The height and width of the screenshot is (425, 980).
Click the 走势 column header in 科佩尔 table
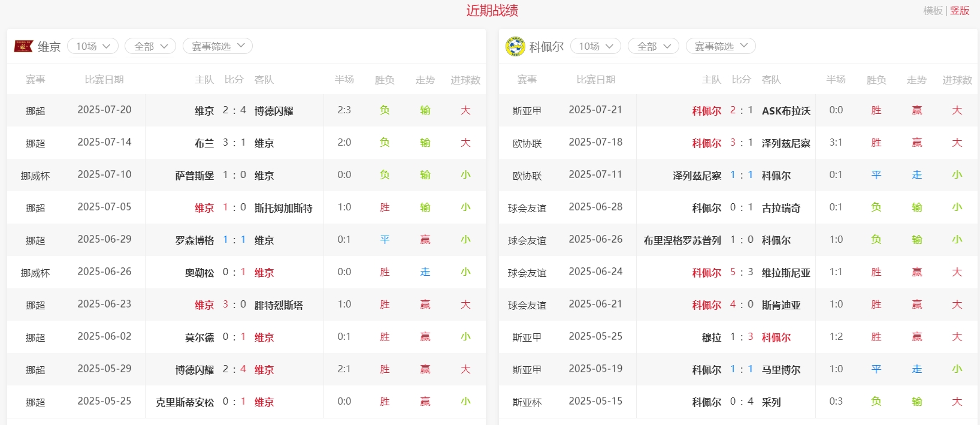point(917,80)
